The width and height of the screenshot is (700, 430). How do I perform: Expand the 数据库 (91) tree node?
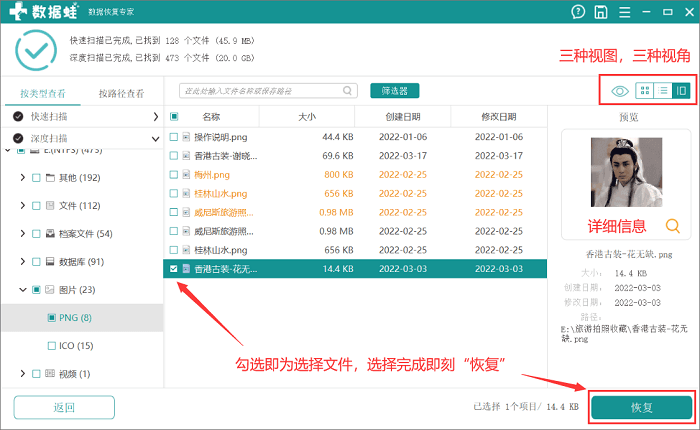click(22, 262)
